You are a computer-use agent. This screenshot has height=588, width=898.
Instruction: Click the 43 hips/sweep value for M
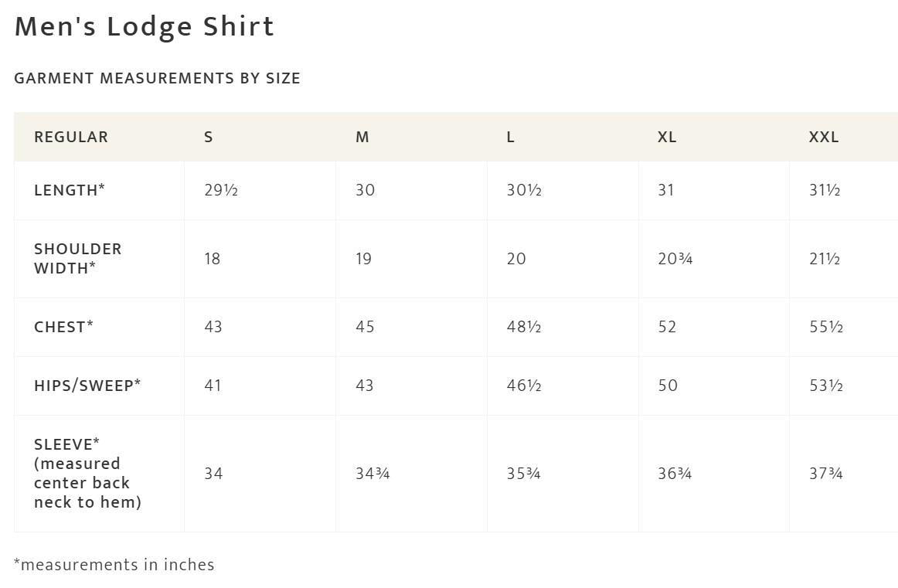coord(364,386)
